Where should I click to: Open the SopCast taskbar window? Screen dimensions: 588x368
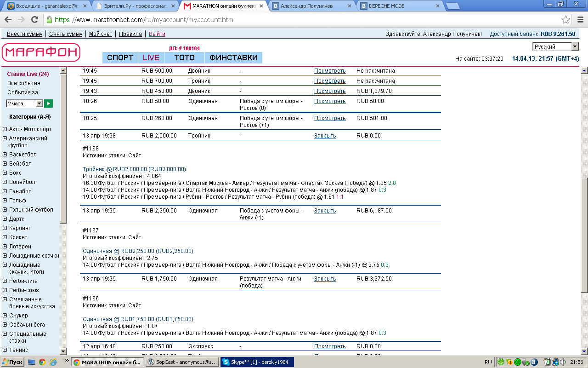pos(182,362)
